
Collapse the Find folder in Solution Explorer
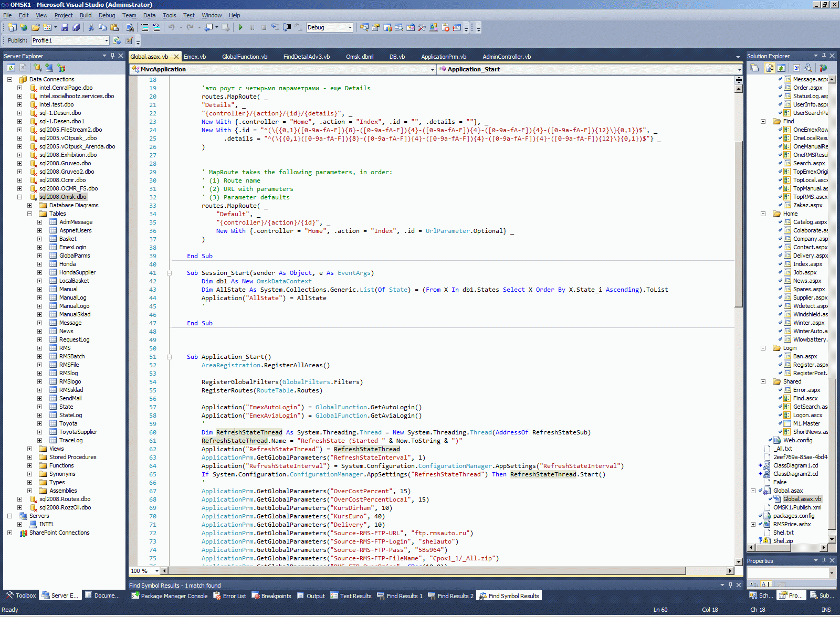click(x=763, y=121)
